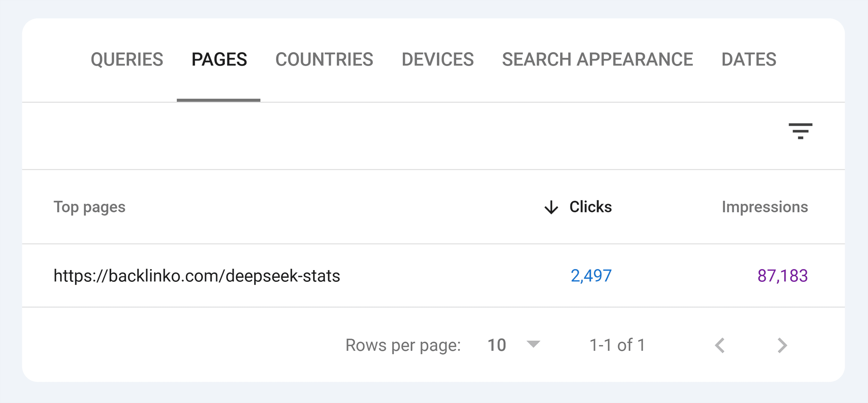
Task: Click the rows per page value 10
Action: tap(496, 345)
